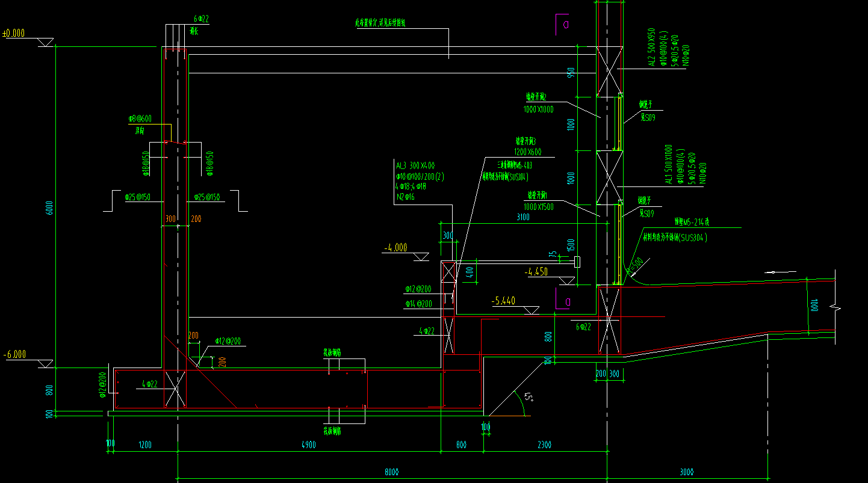Click the 预埋M5-214 改 embed label
The width and height of the screenshot is (868, 483).
[x=692, y=222]
